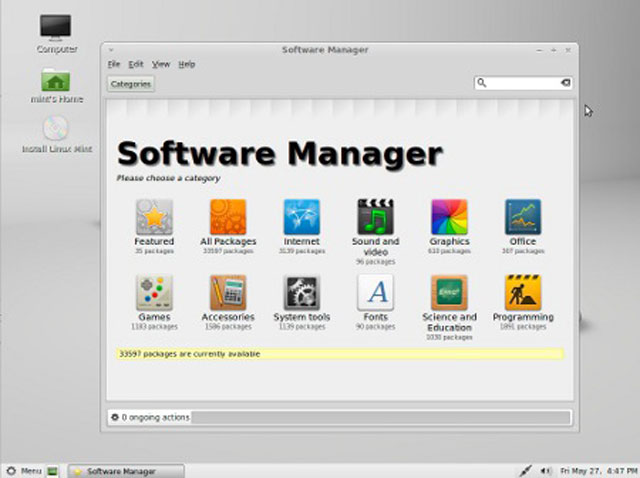640x478 pixels.
Task: Open the Office chart icon
Action: (523, 217)
